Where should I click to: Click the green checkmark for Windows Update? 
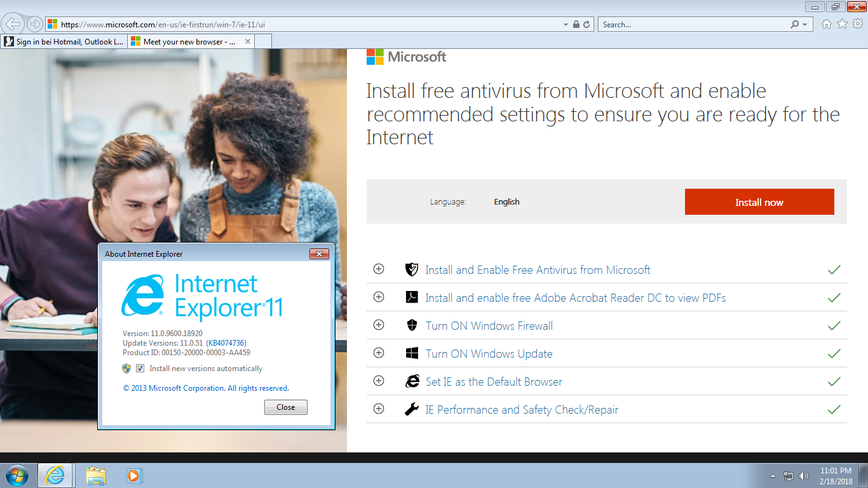click(834, 354)
